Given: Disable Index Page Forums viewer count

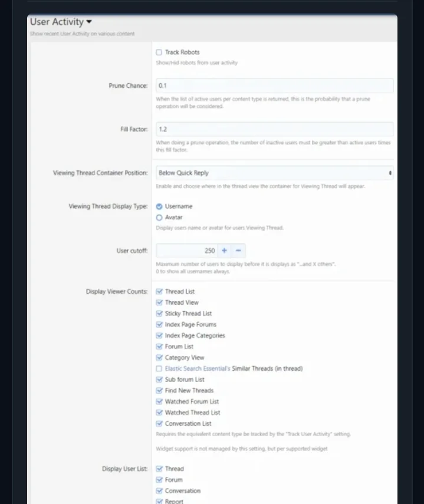Looking at the screenshot, I should [x=159, y=325].
